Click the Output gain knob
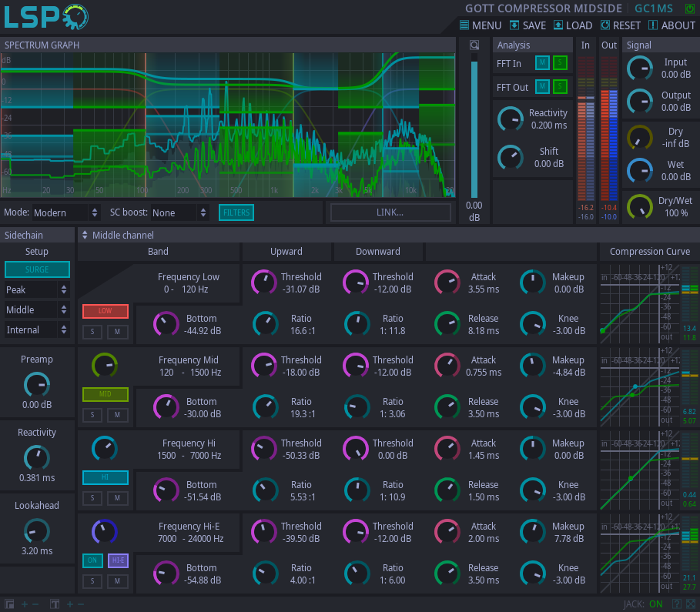 pyautogui.click(x=640, y=102)
